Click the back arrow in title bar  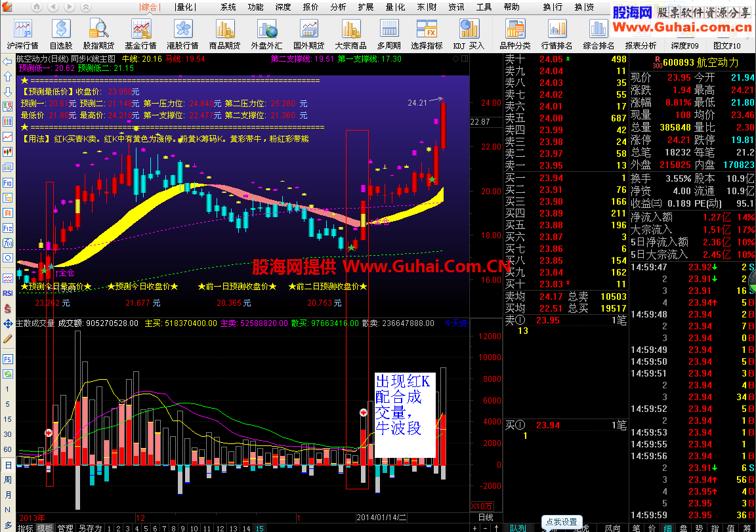pos(54,7)
